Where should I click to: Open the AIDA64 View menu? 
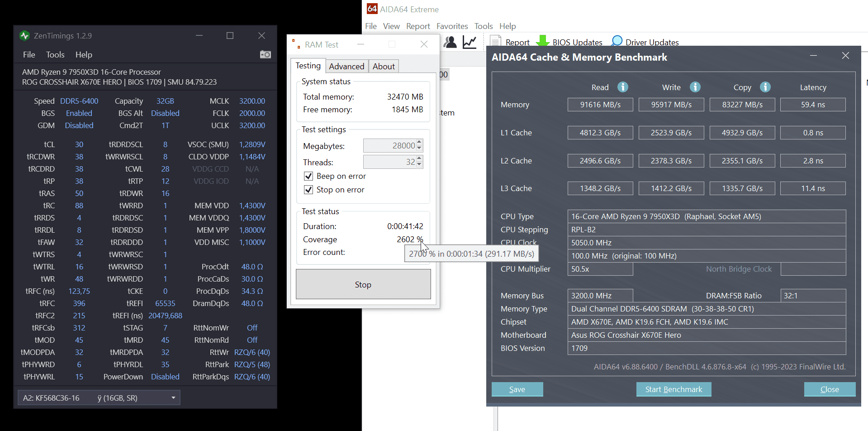click(391, 26)
